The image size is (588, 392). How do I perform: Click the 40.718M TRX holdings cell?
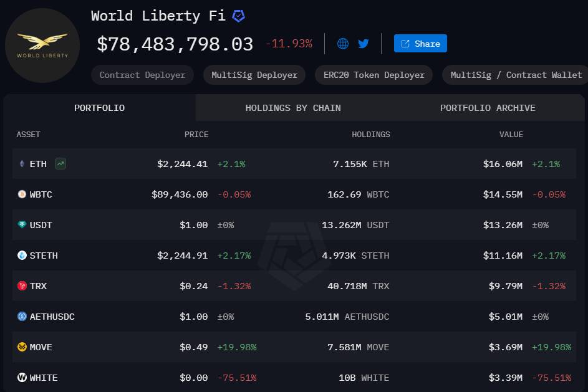(359, 286)
